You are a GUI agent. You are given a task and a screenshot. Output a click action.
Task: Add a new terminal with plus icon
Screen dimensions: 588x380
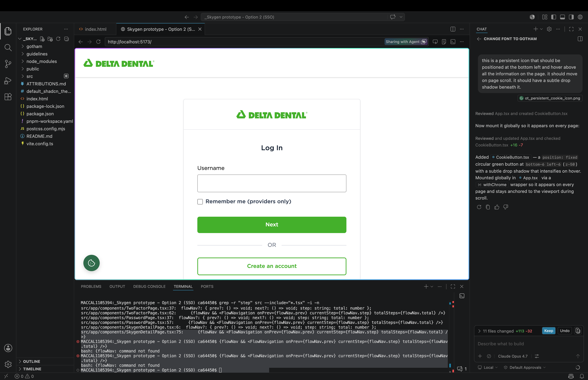426,287
